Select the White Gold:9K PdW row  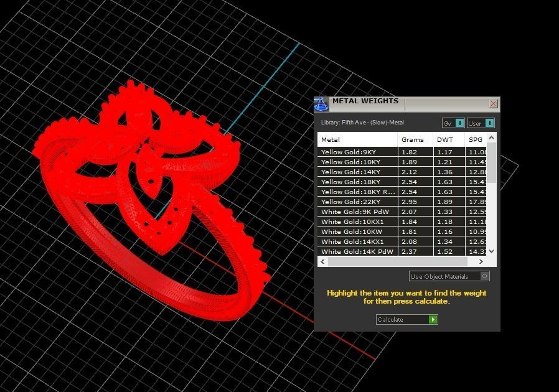402,212
